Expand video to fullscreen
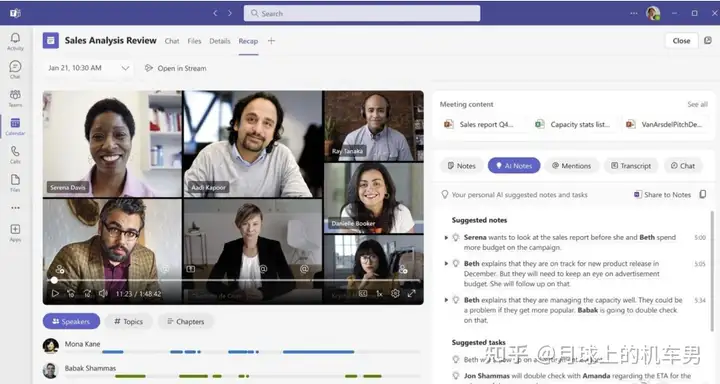720x384 pixels. pos(412,294)
